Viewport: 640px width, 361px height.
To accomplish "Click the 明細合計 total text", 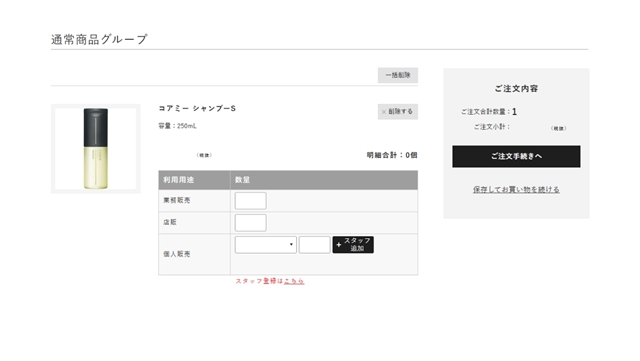I will click(392, 155).
